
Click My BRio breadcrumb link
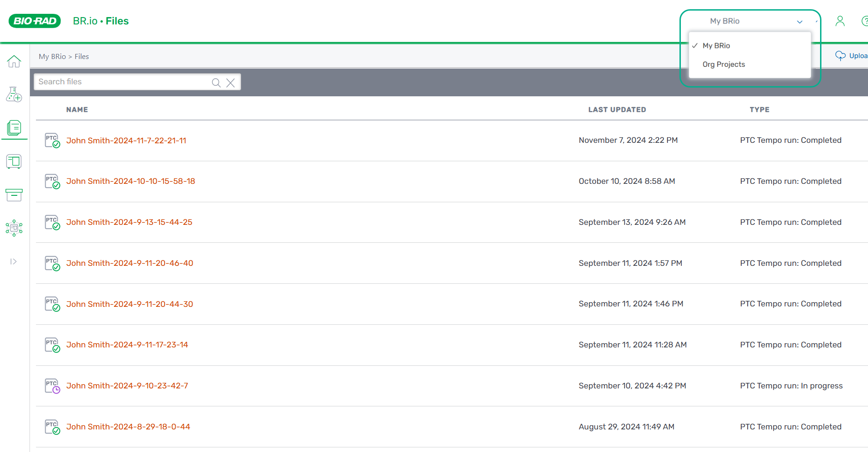pyautogui.click(x=52, y=57)
